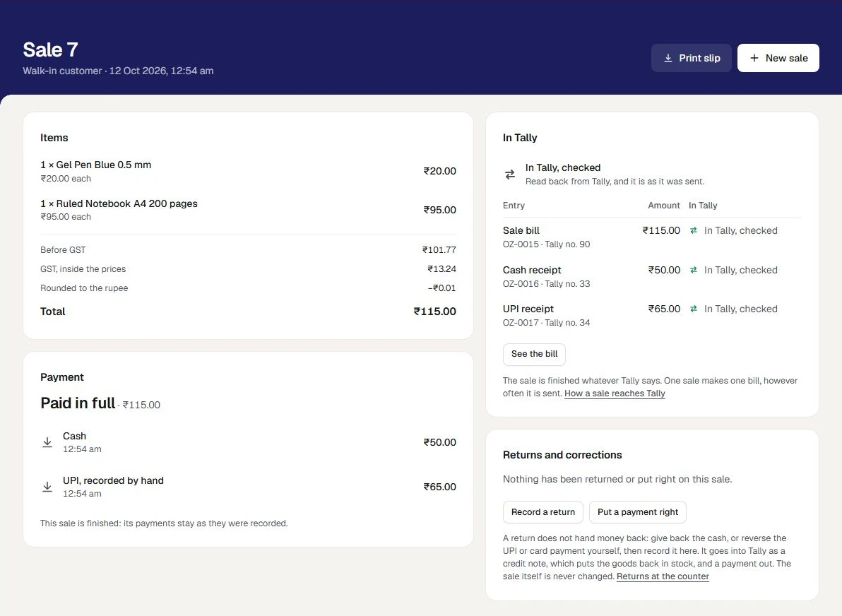Click the −₹0.01 rounding value
The image size is (842, 616).
441,288
